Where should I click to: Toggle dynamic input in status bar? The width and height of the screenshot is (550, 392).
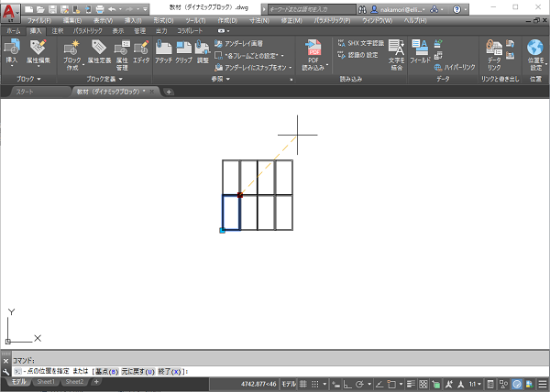click(335, 385)
